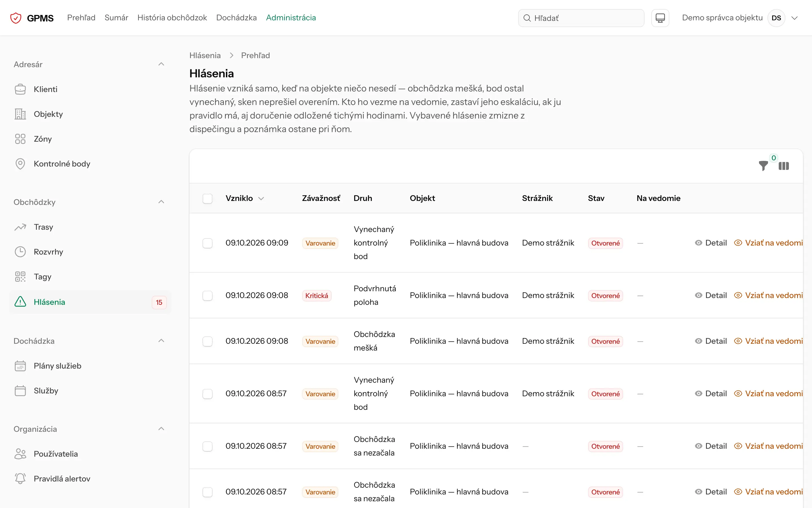The width and height of the screenshot is (812, 508).
Task: Collapse the Organizácia sidebar section
Action: click(161, 429)
